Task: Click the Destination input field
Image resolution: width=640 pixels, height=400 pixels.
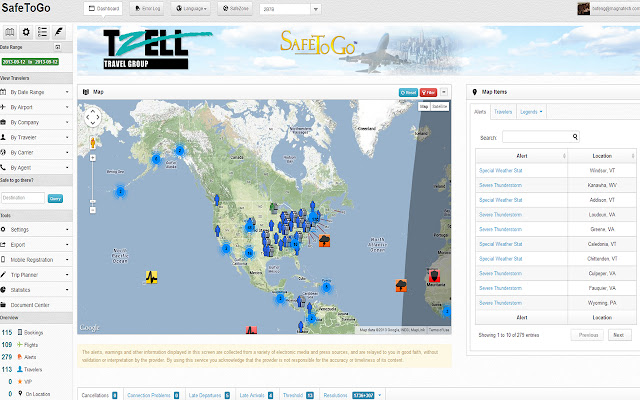Action: point(24,198)
